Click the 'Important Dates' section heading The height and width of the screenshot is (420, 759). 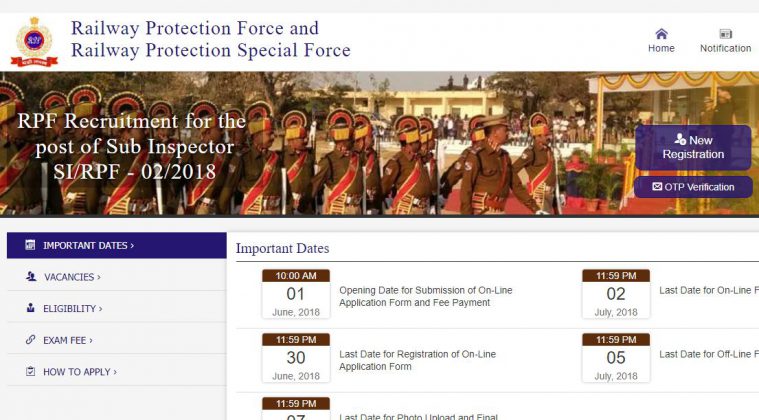(x=282, y=248)
